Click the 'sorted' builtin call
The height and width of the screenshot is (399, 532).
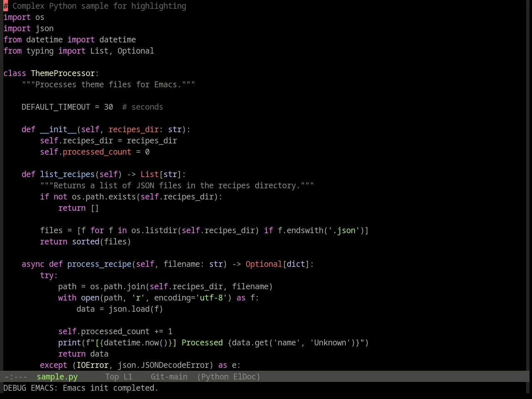(x=86, y=241)
